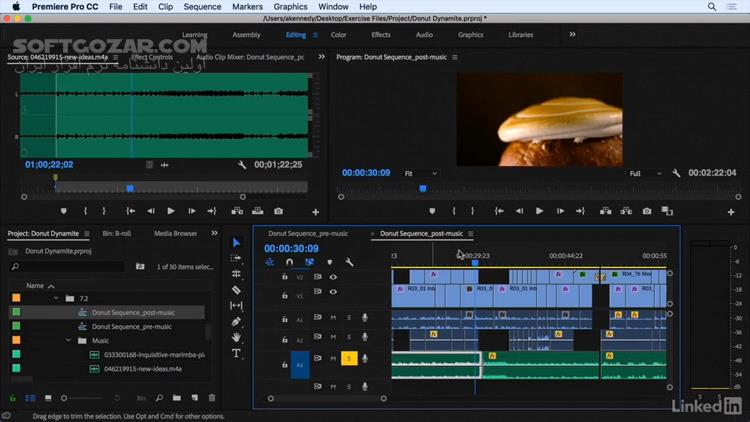
Task: Open Full playback resolution dropdown
Action: coord(646,173)
